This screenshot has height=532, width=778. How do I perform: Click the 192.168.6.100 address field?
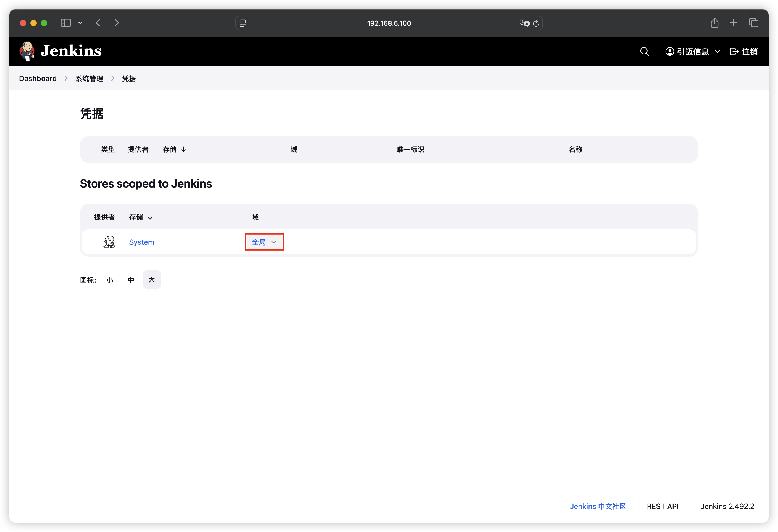click(x=389, y=23)
